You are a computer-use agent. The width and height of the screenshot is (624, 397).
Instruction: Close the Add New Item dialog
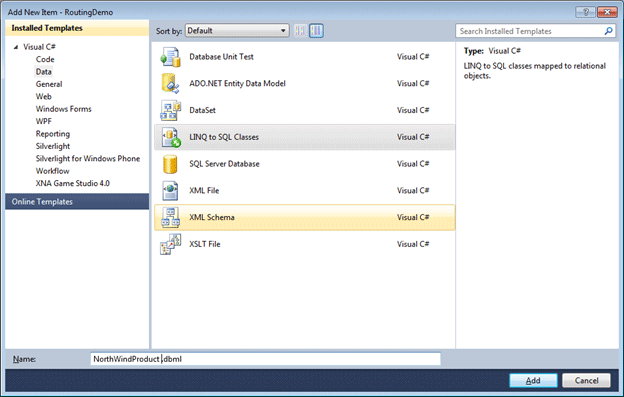pyautogui.click(x=607, y=12)
